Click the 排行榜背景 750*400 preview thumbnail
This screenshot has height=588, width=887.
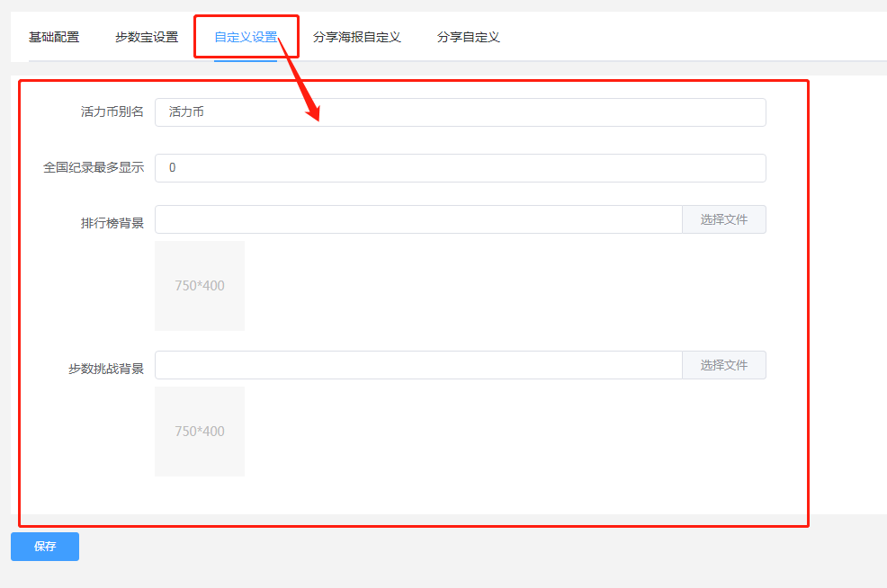200,286
